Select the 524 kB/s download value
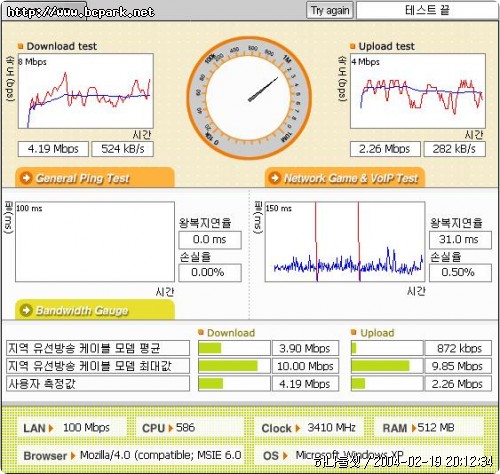The height and width of the screenshot is (474, 500). [123, 149]
